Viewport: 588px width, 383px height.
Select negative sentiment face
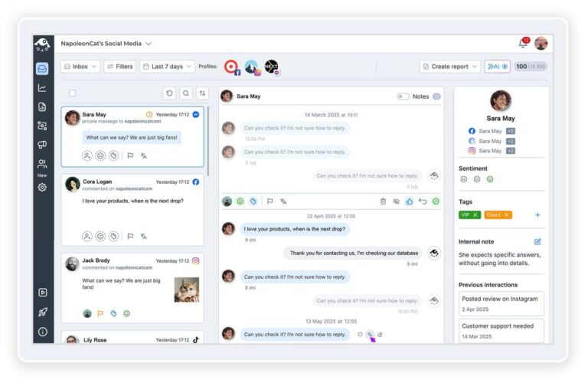pyautogui.click(x=464, y=179)
